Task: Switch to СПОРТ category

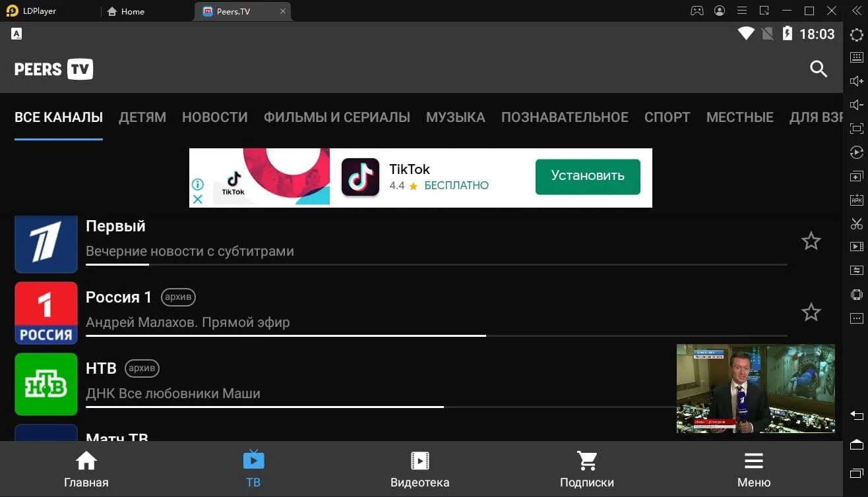Action: click(667, 117)
